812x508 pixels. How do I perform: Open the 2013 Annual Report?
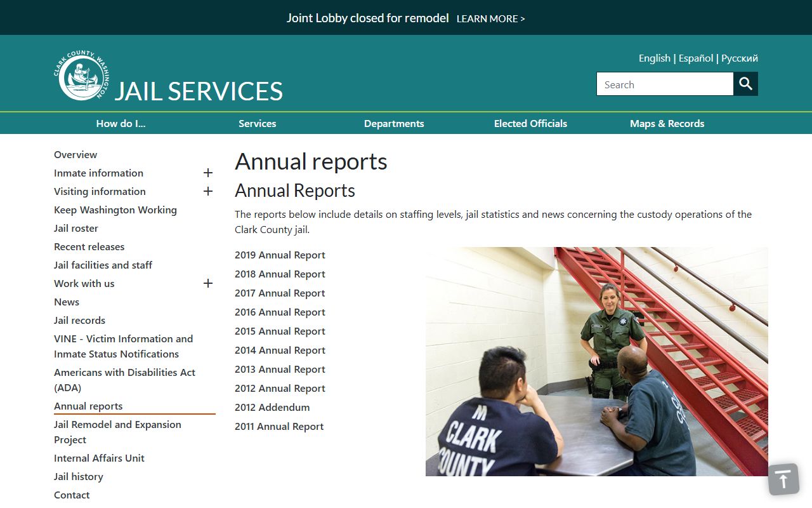280,369
